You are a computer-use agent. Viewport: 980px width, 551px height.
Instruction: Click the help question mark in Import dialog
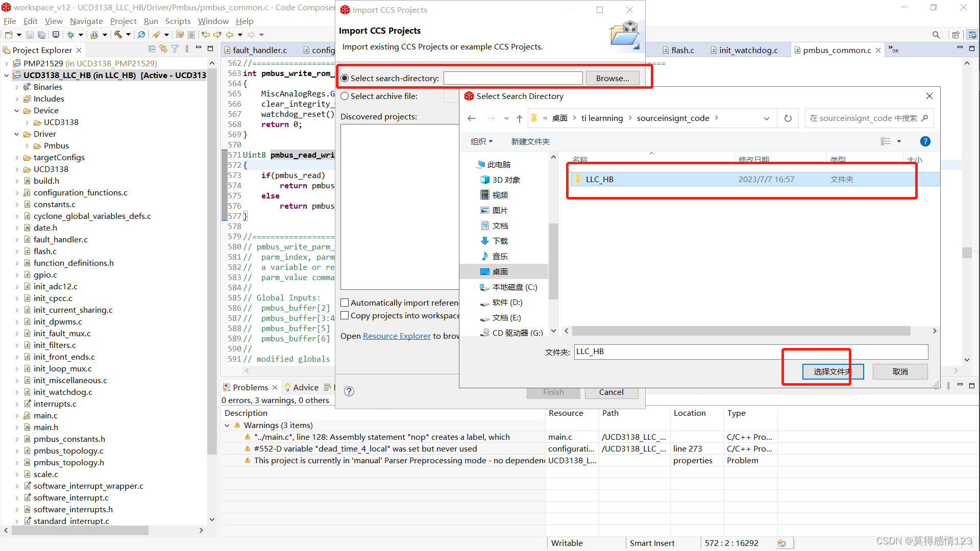click(349, 391)
